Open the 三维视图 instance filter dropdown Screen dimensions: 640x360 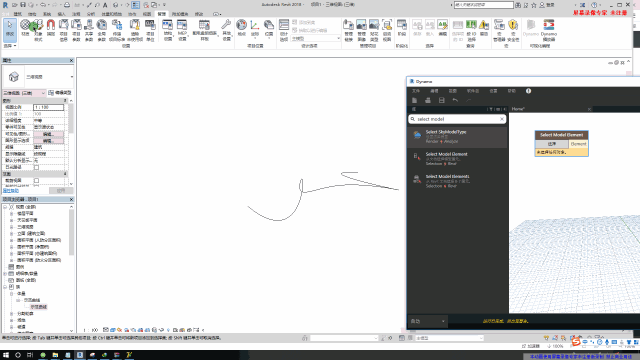click(x=24, y=93)
